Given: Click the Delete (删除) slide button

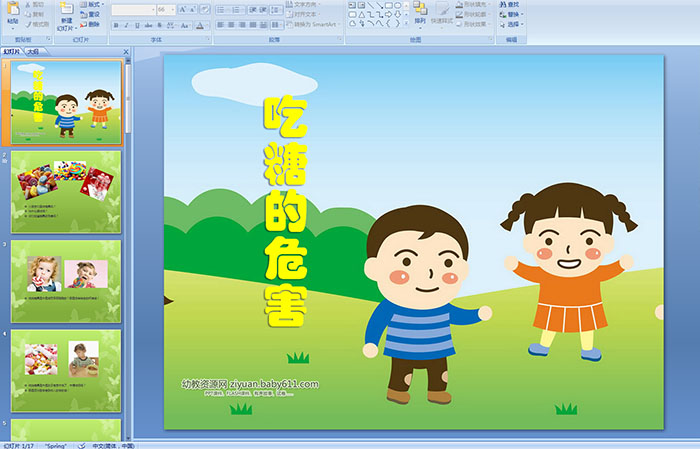Looking at the screenshot, I should coord(90,25).
